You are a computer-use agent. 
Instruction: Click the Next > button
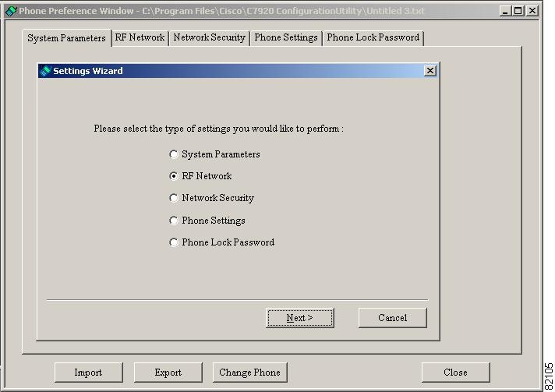click(300, 318)
